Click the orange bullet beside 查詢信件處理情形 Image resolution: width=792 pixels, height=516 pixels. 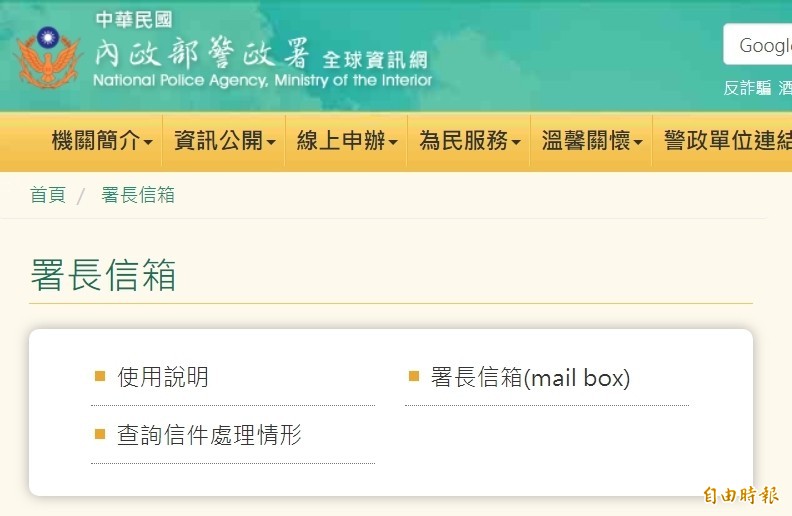[100, 434]
